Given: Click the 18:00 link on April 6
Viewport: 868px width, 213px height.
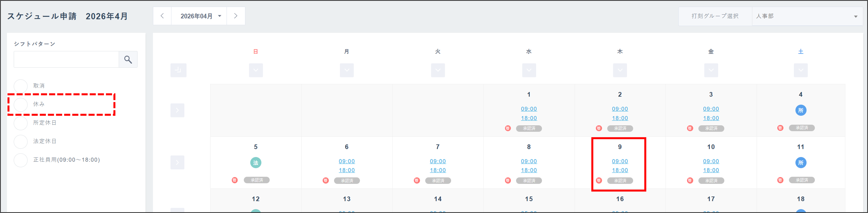Looking at the screenshot, I should (347, 170).
